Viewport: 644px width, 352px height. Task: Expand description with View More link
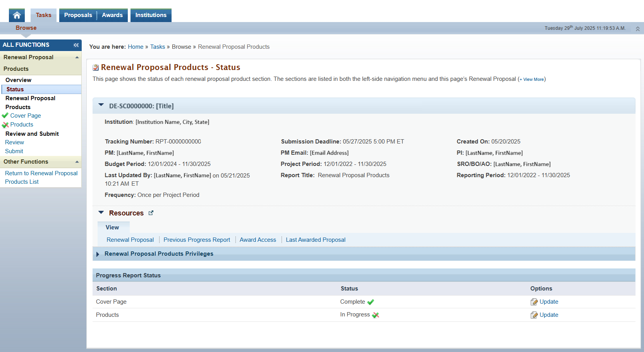pyautogui.click(x=533, y=79)
